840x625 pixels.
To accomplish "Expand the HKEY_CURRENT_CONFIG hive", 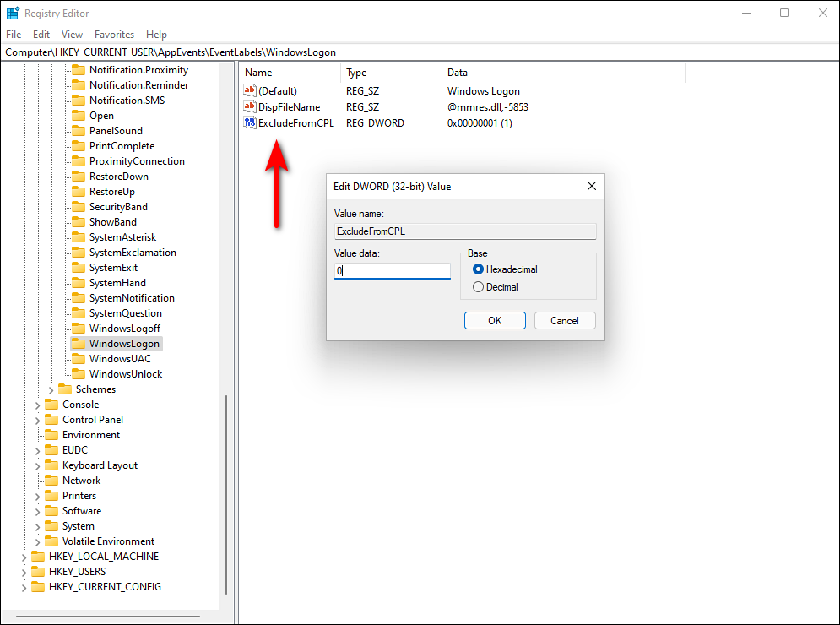I will [24, 588].
